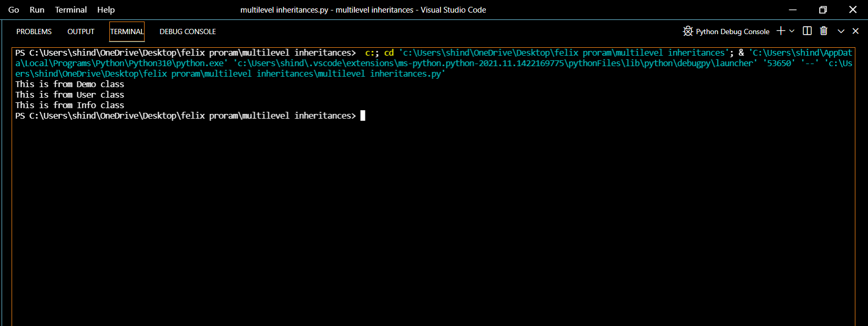Click the window title 'multilevel inheritances.py' text
Viewport: 868px width, 326px height.
point(284,9)
